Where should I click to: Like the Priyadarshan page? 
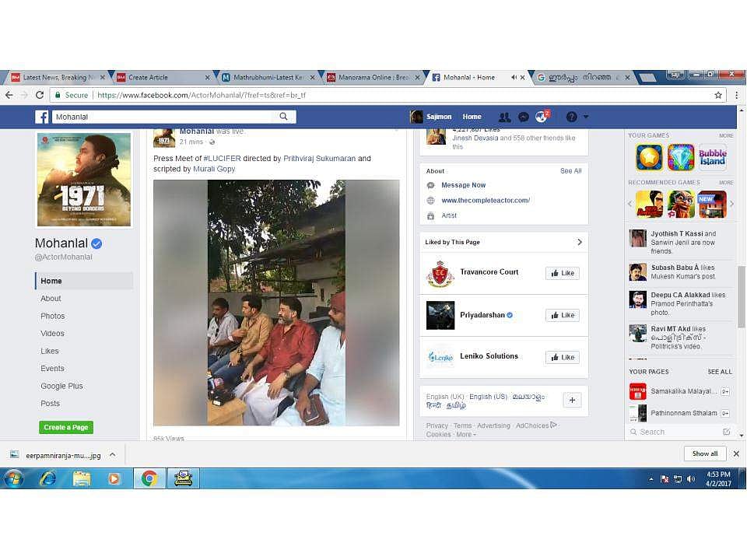[x=563, y=315]
